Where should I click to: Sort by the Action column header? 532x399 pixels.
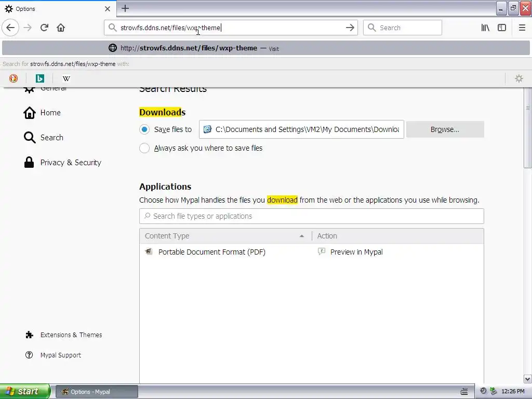(397, 236)
